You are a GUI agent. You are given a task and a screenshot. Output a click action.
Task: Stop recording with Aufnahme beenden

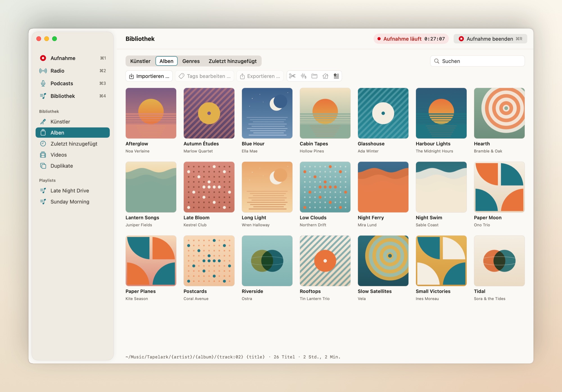pos(490,39)
